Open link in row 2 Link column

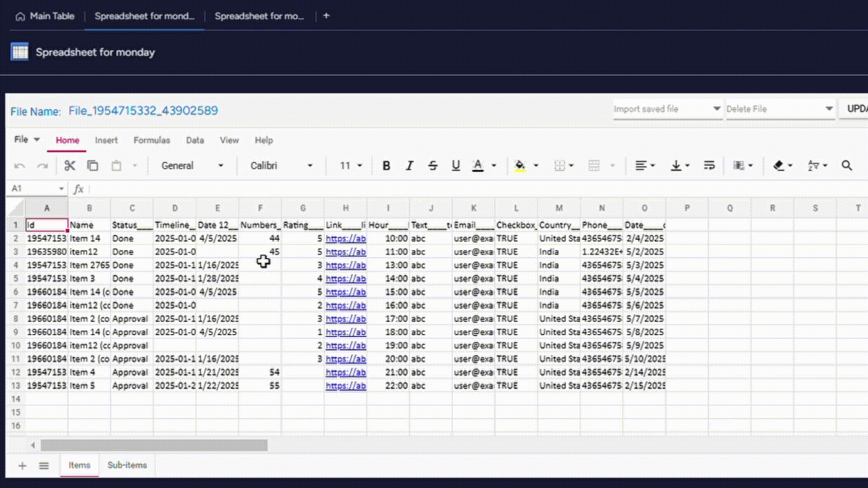tap(346, 239)
